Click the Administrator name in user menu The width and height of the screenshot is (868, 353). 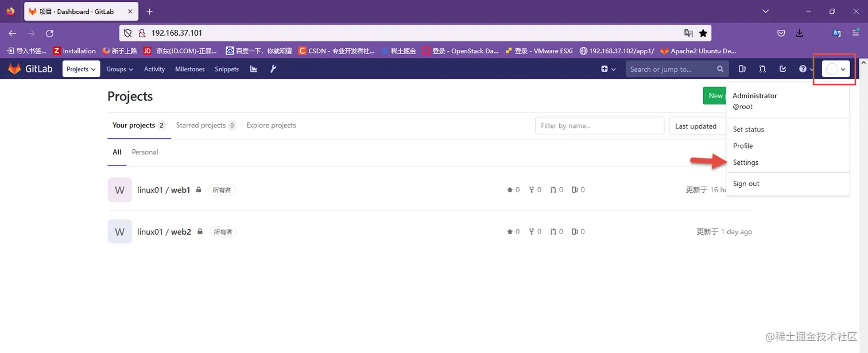755,96
